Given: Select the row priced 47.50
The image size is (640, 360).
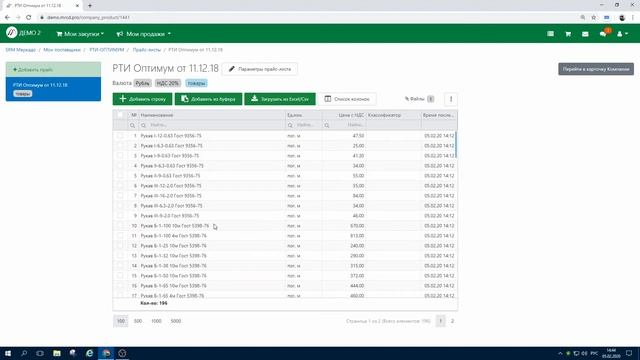Looking at the screenshot, I should 285,136.
